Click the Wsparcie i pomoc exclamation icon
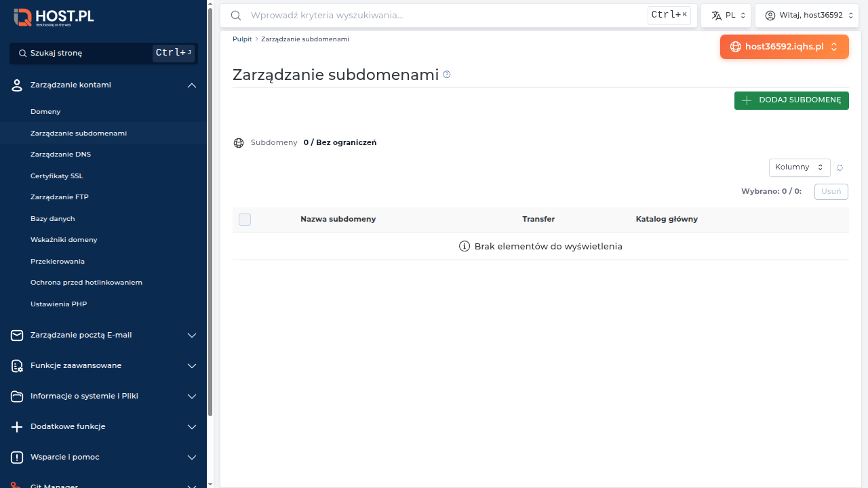This screenshot has width=868, height=488. [x=18, y=457]
